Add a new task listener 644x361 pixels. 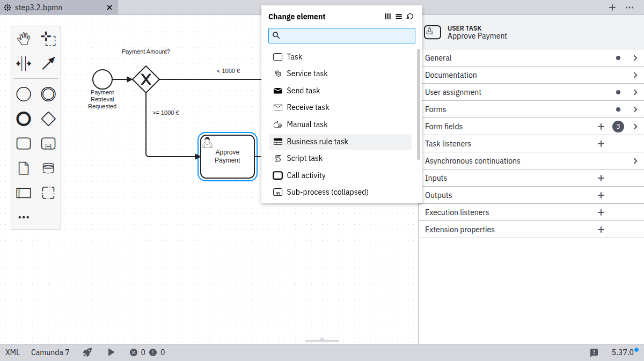(x=601, y=144)
